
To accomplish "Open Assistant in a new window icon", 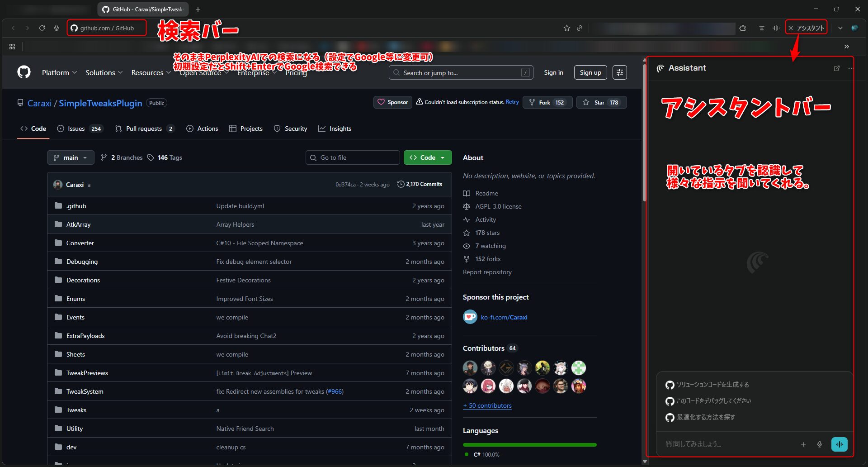I will (x=836, y=68).
